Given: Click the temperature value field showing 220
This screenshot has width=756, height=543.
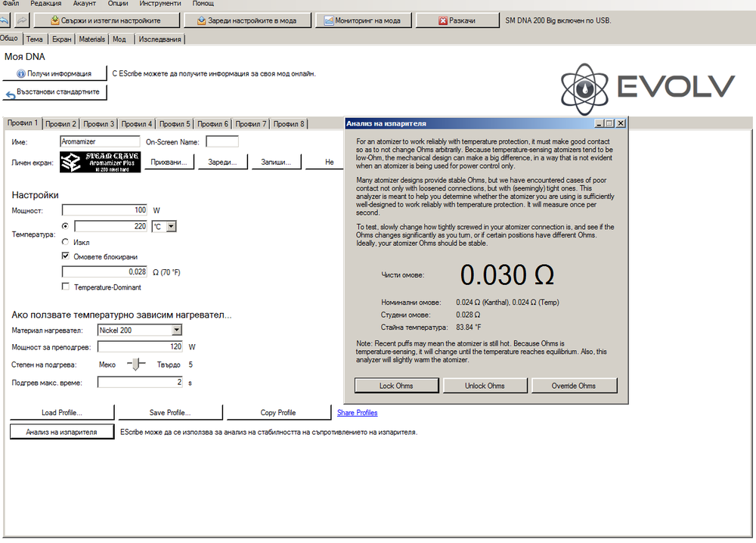Looking at the screenshot, I should (111, 226).
